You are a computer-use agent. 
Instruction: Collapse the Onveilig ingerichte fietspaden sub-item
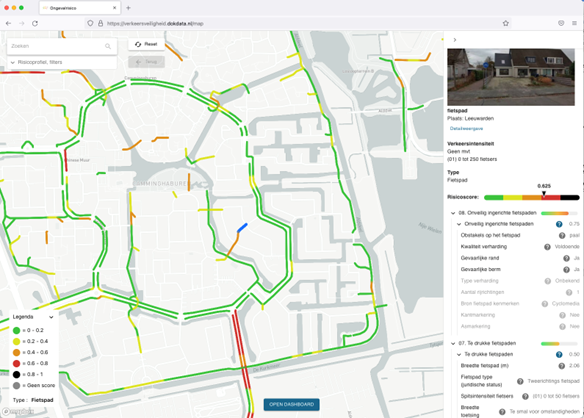coord(459,224)
